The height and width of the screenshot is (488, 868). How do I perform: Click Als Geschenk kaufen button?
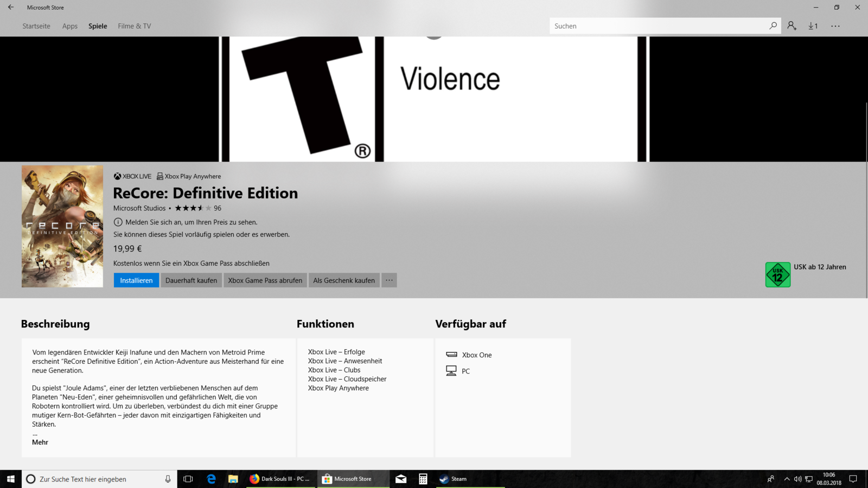point(344,280)
